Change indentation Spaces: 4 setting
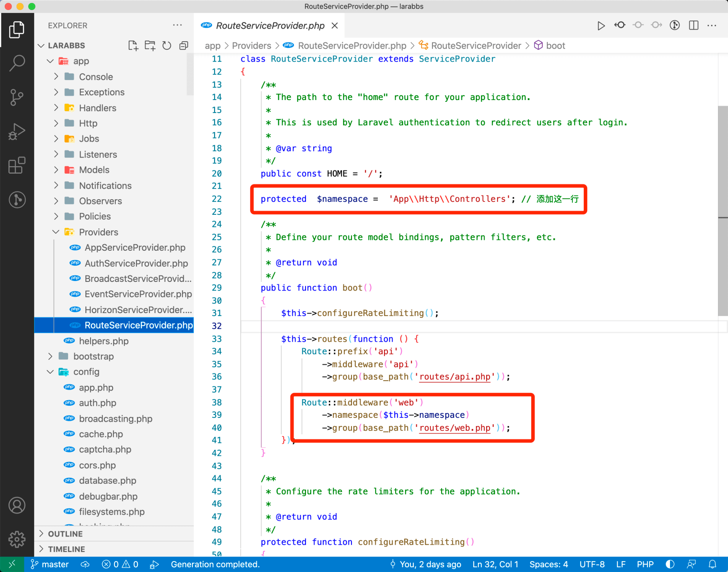This screenshot has width=728, height=572. 549,564
